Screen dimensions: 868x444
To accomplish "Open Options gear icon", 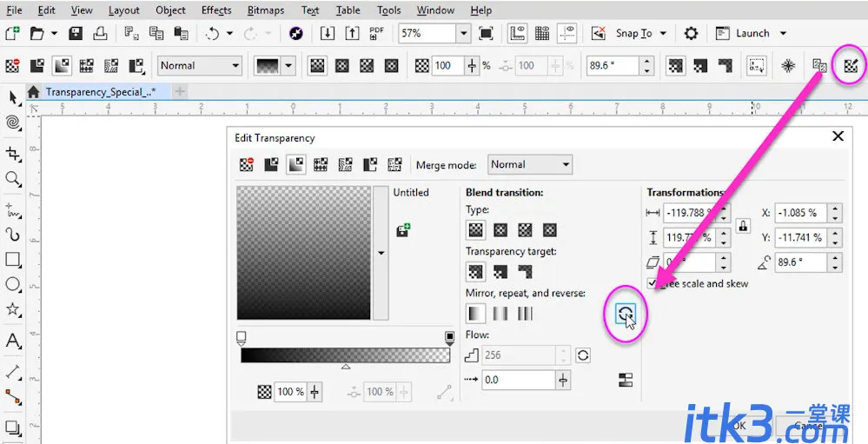I will click(691, 33).
